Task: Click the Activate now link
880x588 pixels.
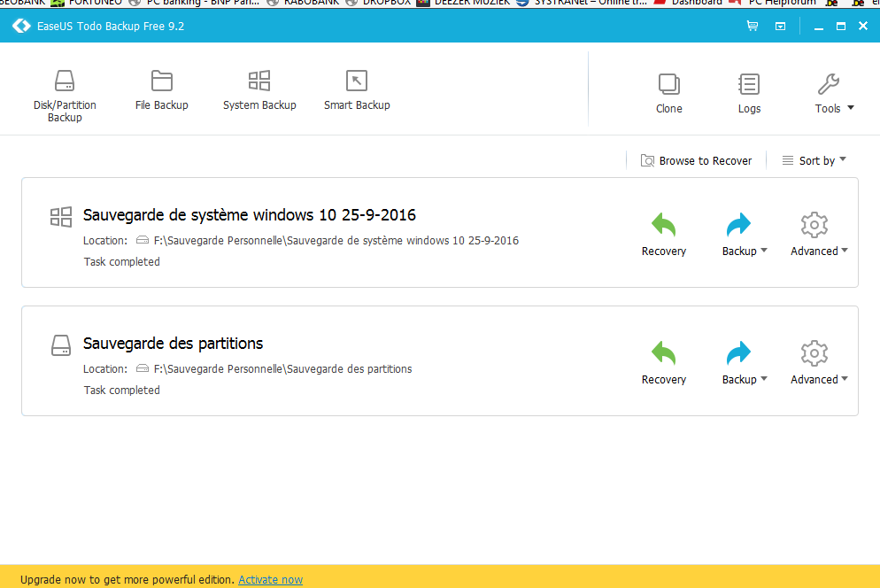Action: 271,579
